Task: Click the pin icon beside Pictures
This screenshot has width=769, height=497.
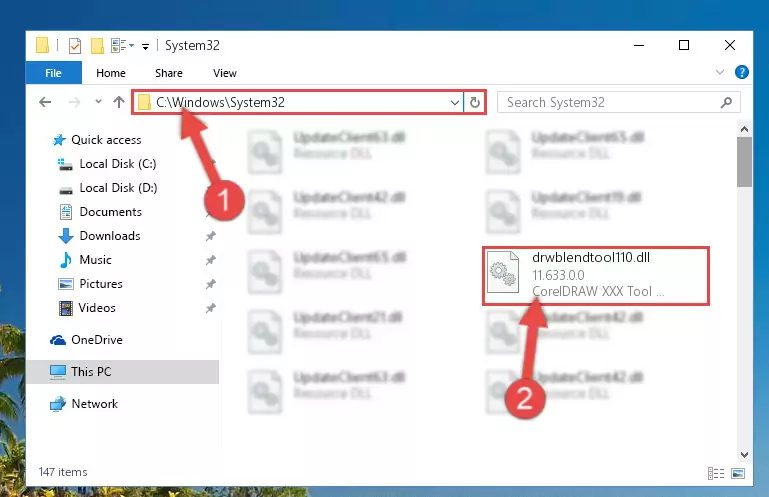Action: click(210, 284)
